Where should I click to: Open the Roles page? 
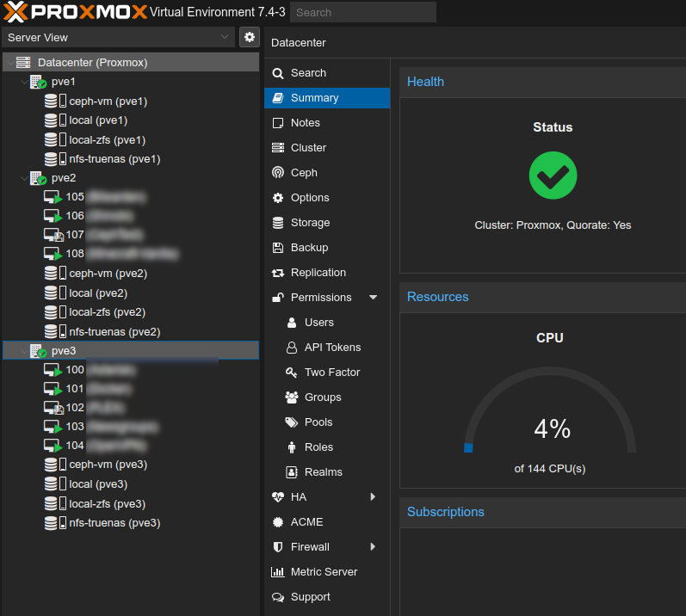327,447
